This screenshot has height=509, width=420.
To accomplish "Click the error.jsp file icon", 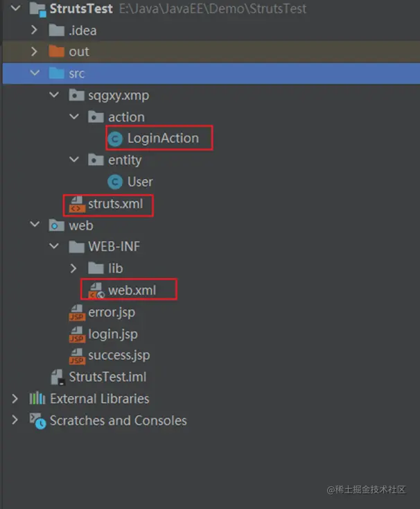I will [x=77, y=313].
